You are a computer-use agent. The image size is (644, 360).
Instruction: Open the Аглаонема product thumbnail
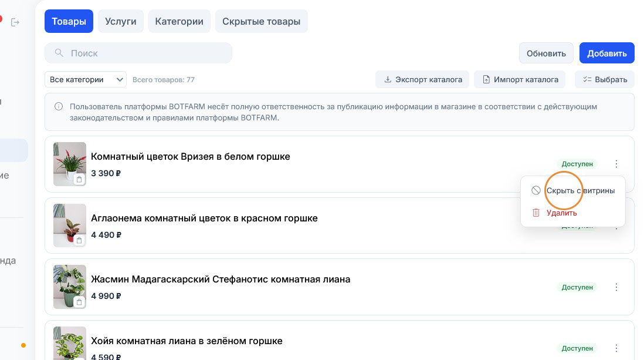(70, 226)
